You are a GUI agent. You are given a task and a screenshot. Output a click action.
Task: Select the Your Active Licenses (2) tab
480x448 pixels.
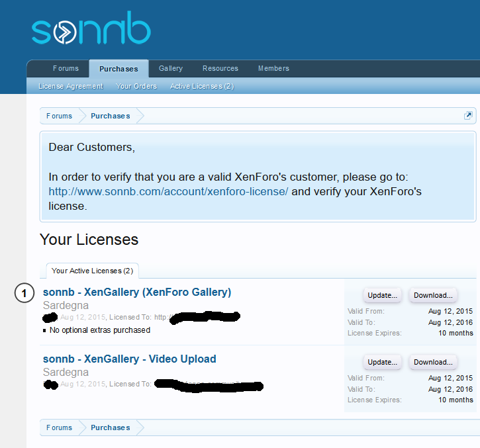(92, 271)
